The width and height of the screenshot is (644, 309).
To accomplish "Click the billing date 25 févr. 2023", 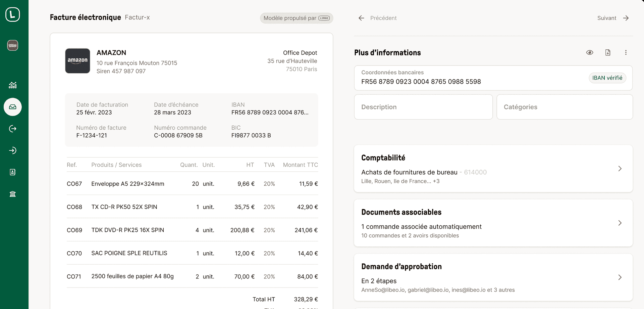I will click(94, 113).
